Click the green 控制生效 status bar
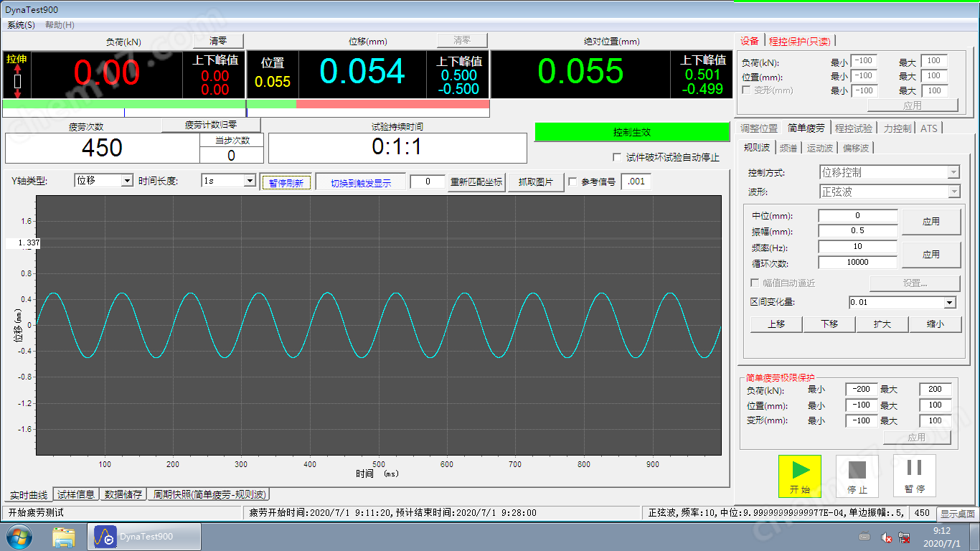Viewport: 980px width, 551px height. pyautogui.click(x=631, y=132)
